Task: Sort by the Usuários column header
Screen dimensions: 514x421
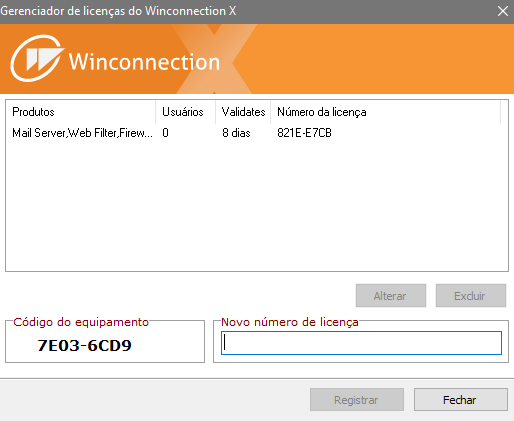Action: (185, 112)
